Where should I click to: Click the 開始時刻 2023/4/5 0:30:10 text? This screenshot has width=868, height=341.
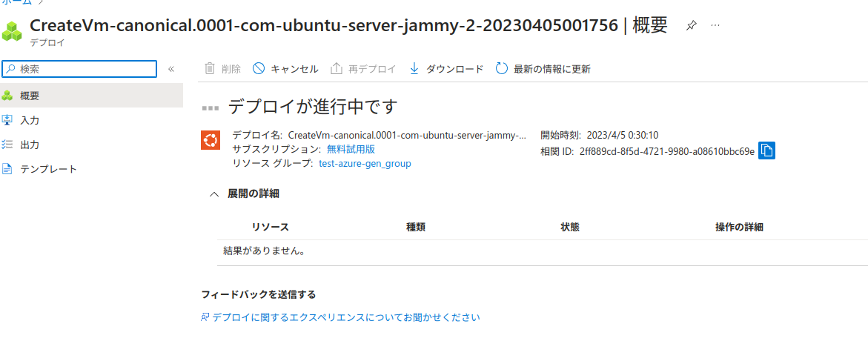pyautogui.click(x=599, y=135)
